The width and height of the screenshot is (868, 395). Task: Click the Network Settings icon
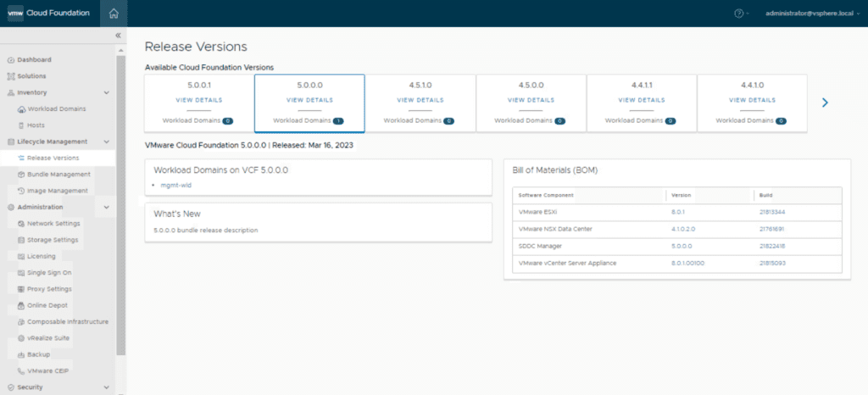(x=21, y=224)
